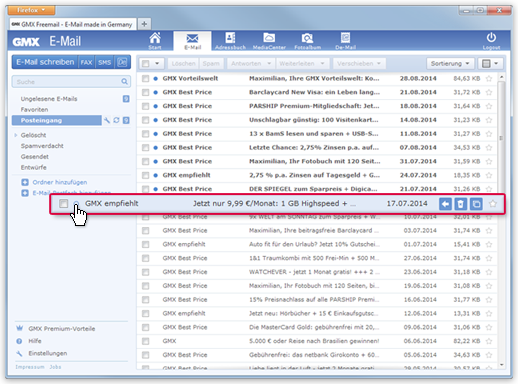Star the email dated 21.08.2014
Screen dimensions: 518x384
(x=489, y=92)
